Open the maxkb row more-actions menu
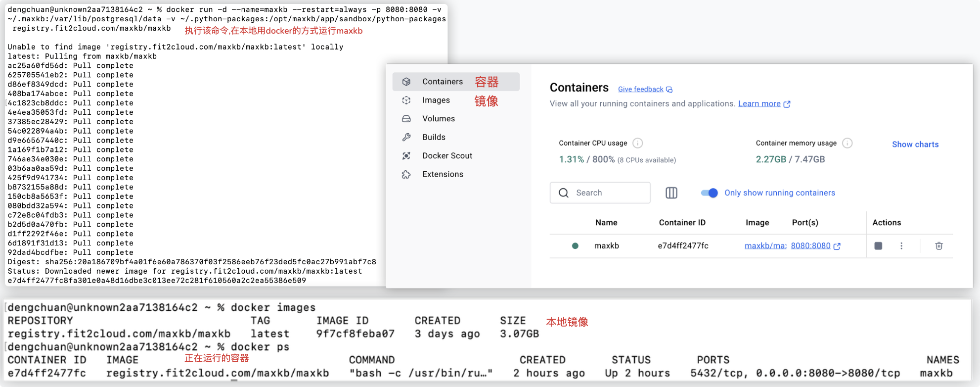Viewport: 980px width, 387px height. [x=901, y=246]
